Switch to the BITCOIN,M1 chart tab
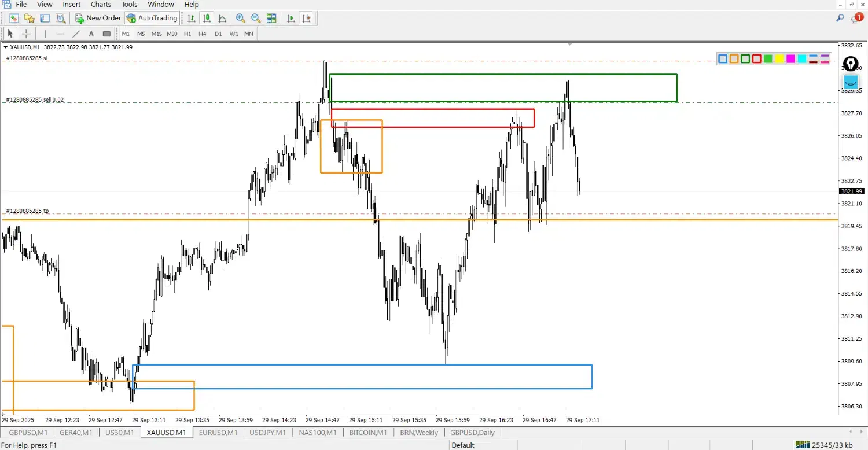 368,433
